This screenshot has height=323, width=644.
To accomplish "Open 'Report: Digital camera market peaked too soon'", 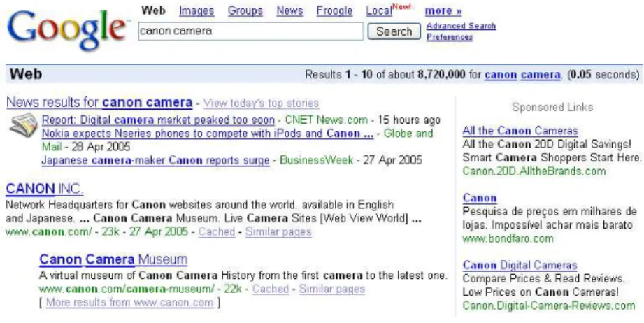I will pos(158,120).
